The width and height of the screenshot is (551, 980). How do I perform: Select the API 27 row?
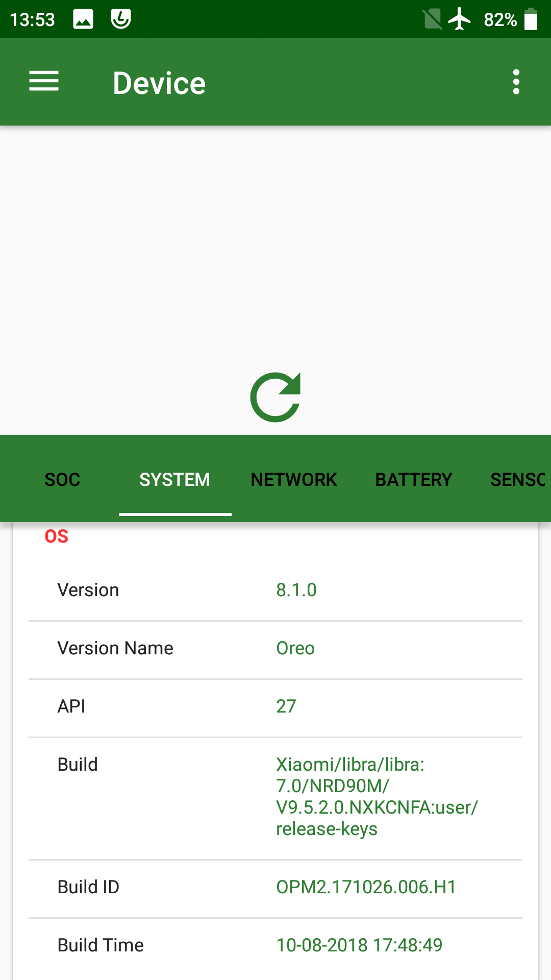coord(275,706)
